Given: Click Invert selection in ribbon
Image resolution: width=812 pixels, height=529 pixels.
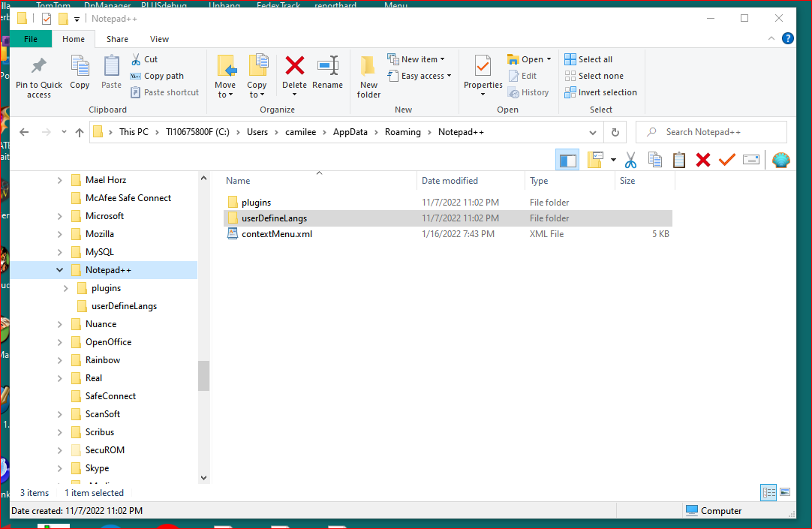Looking at the screenshot, I should 600,92.
